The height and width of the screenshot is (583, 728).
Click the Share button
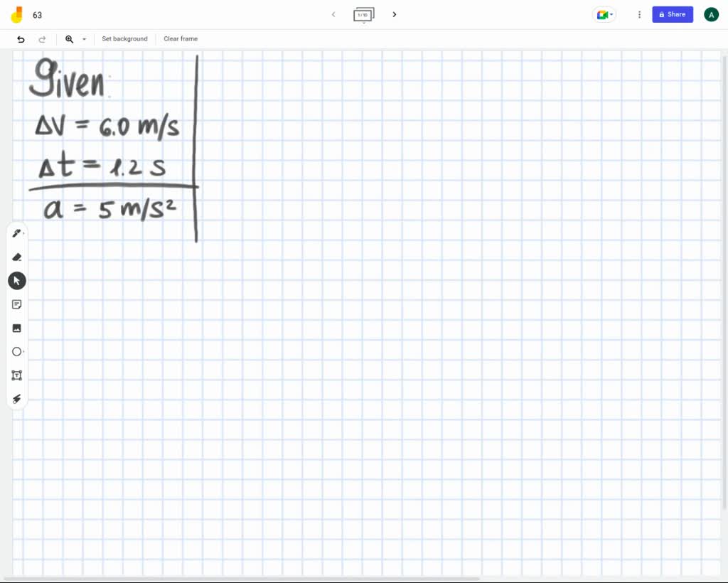(672, 14)
